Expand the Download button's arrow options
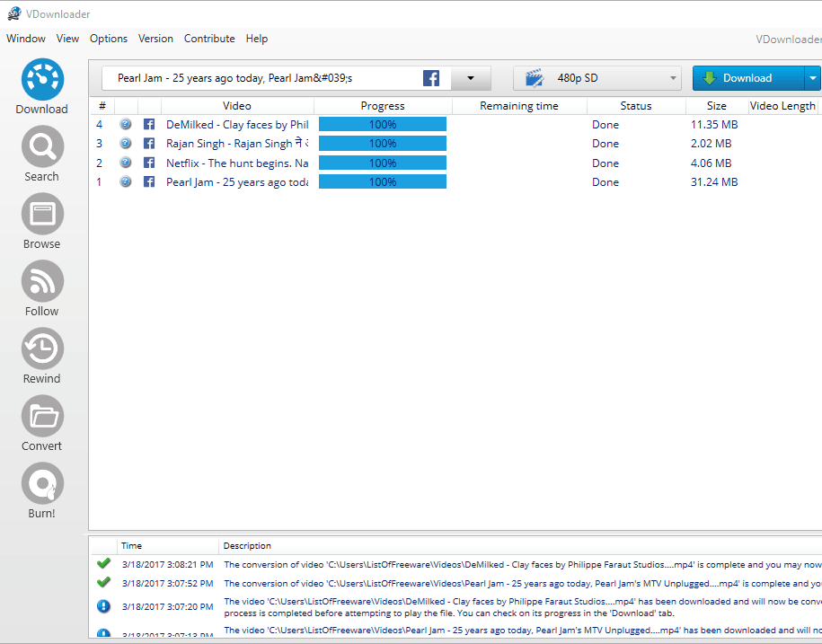The image size is (822, 644). coord(812,78)
